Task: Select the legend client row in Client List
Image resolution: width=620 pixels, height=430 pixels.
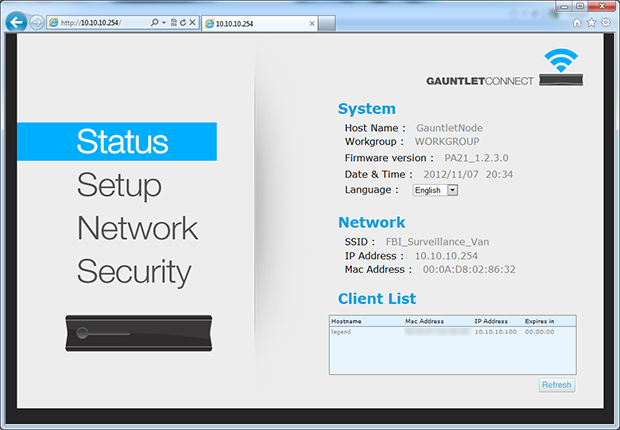Action: click(450, 331)
